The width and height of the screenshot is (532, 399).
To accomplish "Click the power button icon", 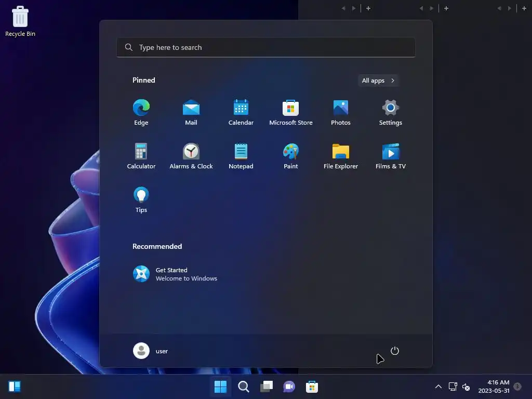I will tap(395, 351).
